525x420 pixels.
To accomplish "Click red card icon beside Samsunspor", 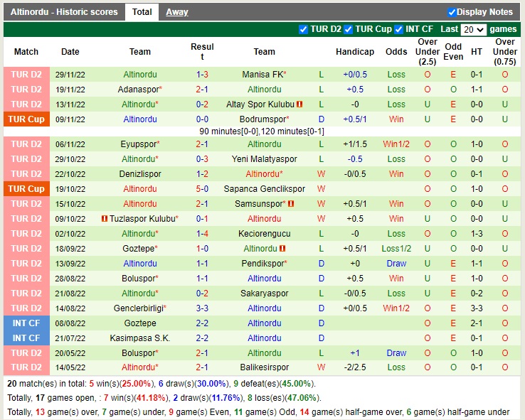I will (291, 204).
